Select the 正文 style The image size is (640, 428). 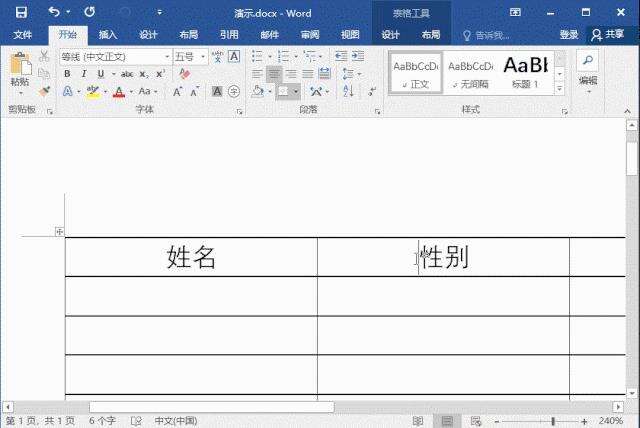tap(416, 73)
